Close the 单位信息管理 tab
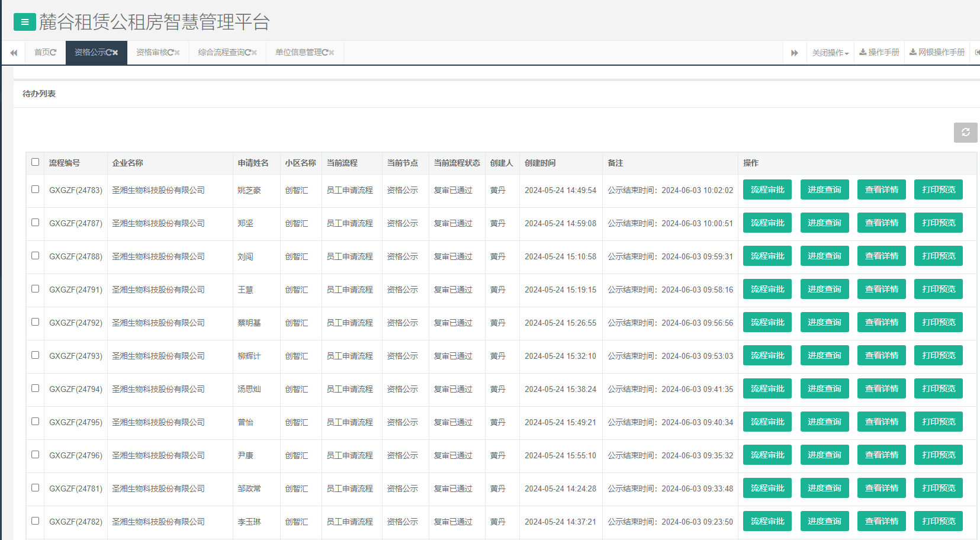This screenshot has height=540, width=980. (x=330, y=52)
